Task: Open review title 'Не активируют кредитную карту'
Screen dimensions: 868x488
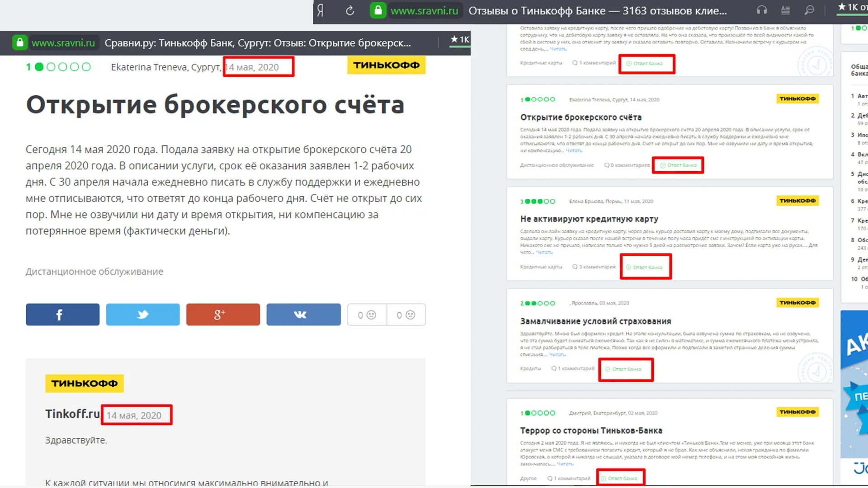Action: pyautogui.click(x=589, y=219)
